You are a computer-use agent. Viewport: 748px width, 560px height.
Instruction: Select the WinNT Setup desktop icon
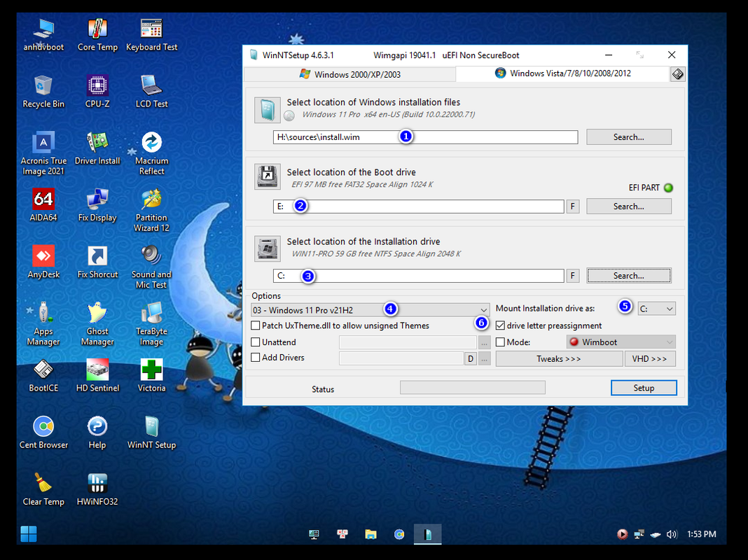click(x=151, y=433)
